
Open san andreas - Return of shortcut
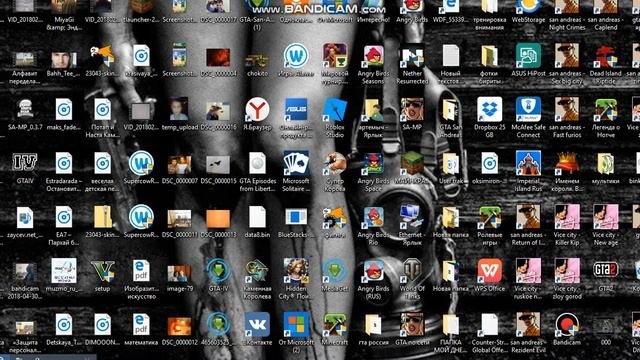tap(528, 217)
